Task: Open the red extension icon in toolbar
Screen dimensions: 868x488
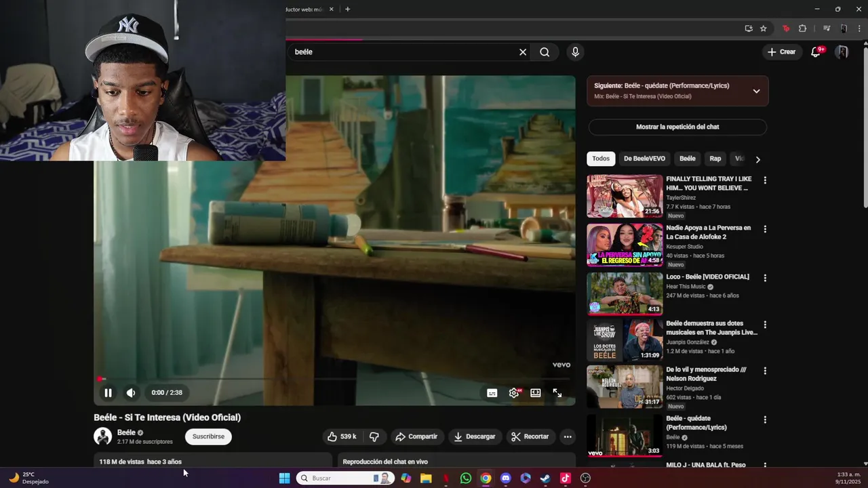Action: (x=786, y=28)
